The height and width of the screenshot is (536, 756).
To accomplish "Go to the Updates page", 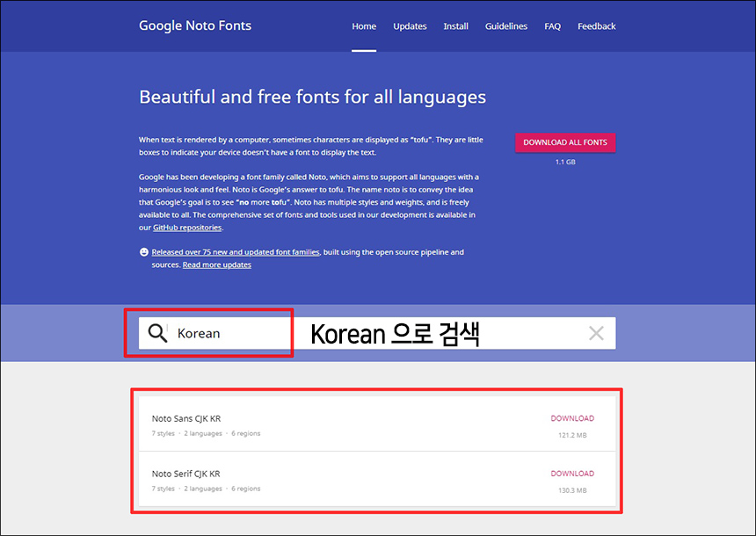I will 410,26.
